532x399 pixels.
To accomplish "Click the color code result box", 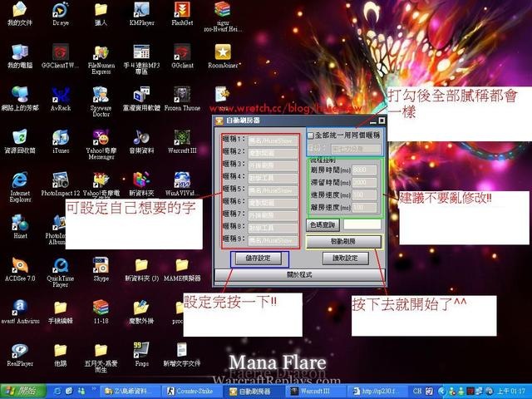I will (362, 224).
